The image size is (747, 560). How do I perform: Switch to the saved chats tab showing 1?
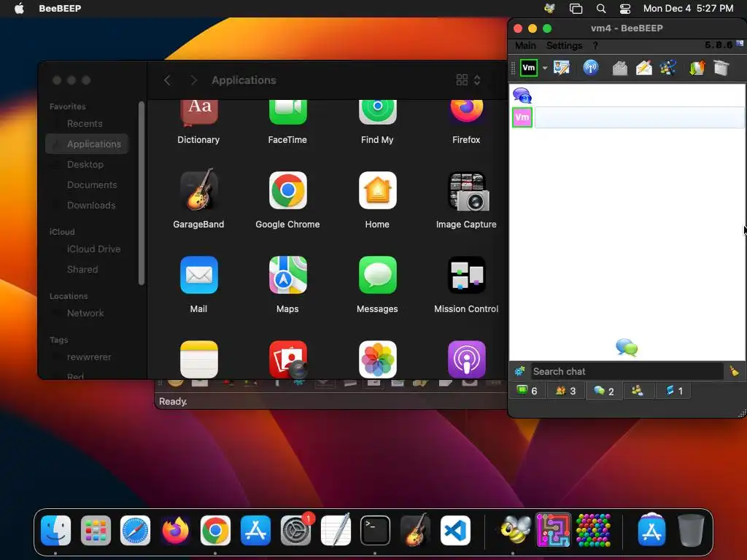point(673,391)
